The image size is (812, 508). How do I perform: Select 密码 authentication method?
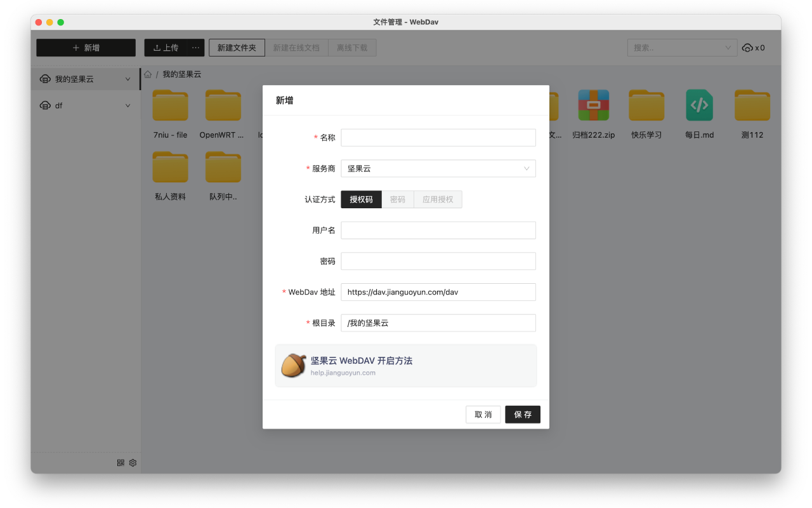[398, 199]
